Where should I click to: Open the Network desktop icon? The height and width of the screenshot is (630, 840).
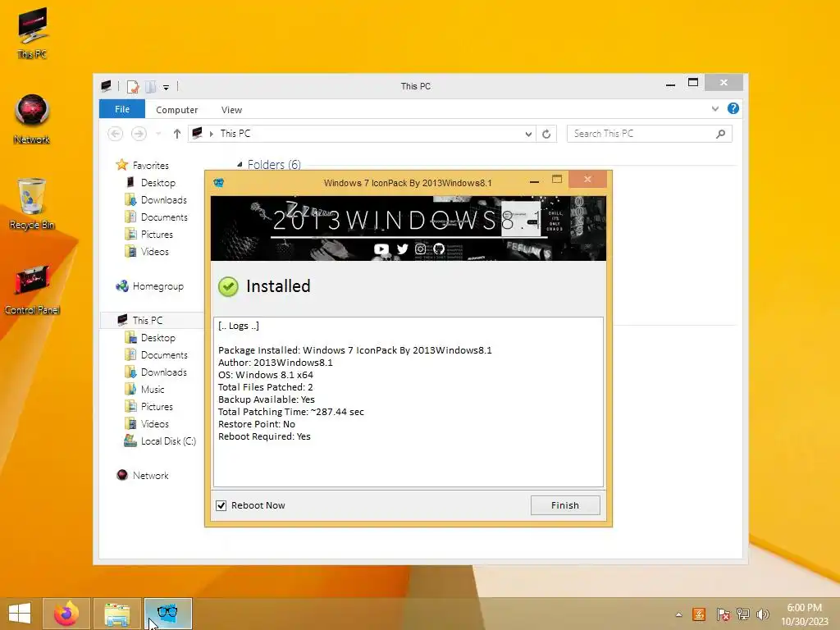click(x=32, y=118)
